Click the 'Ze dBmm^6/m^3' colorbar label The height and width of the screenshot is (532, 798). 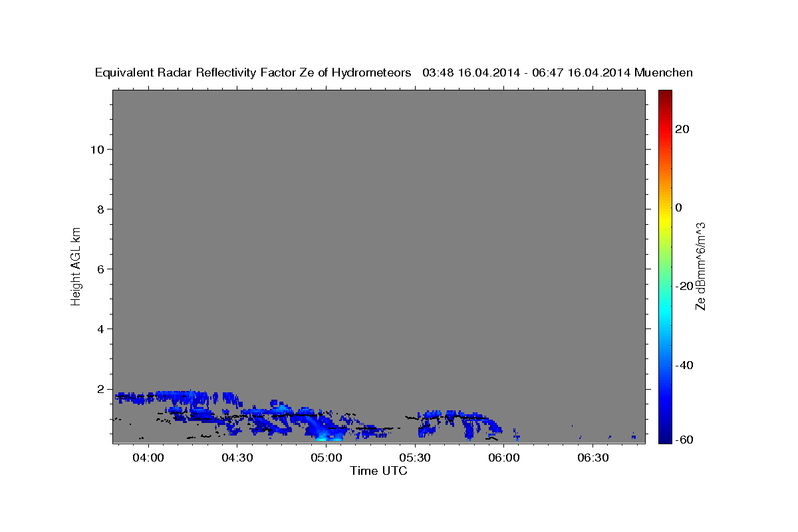(700, 266)
